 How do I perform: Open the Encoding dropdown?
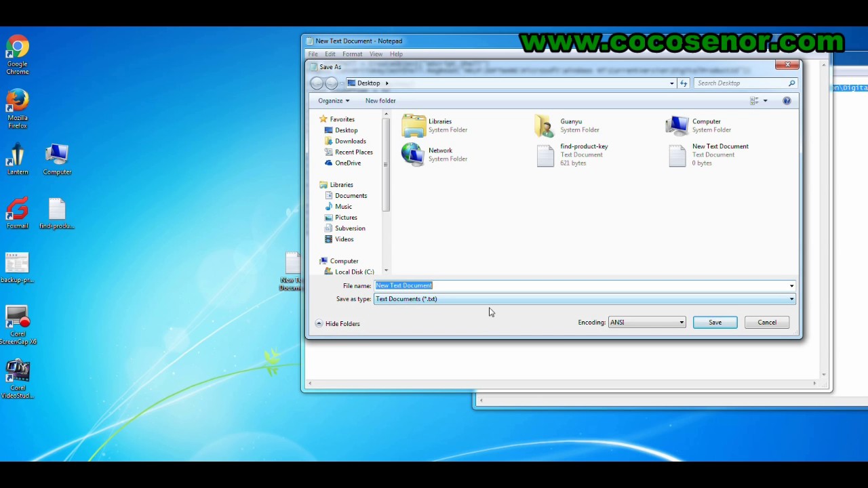[647, 323]
